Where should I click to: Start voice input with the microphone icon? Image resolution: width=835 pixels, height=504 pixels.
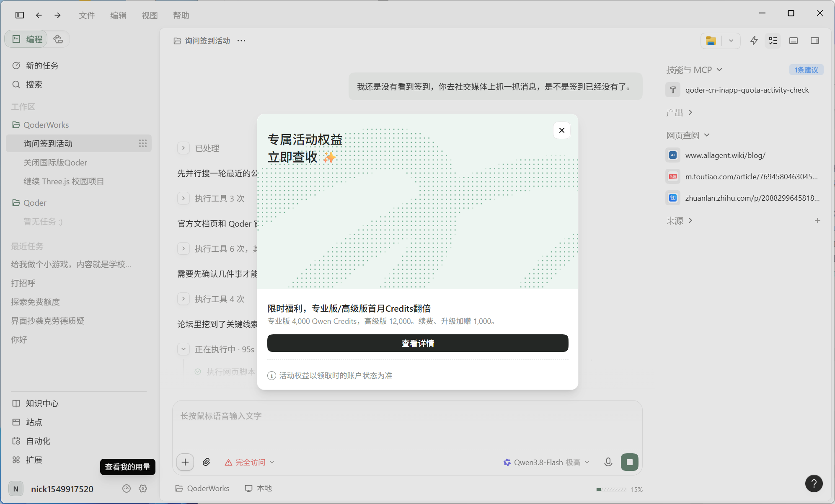pos(608,462)
